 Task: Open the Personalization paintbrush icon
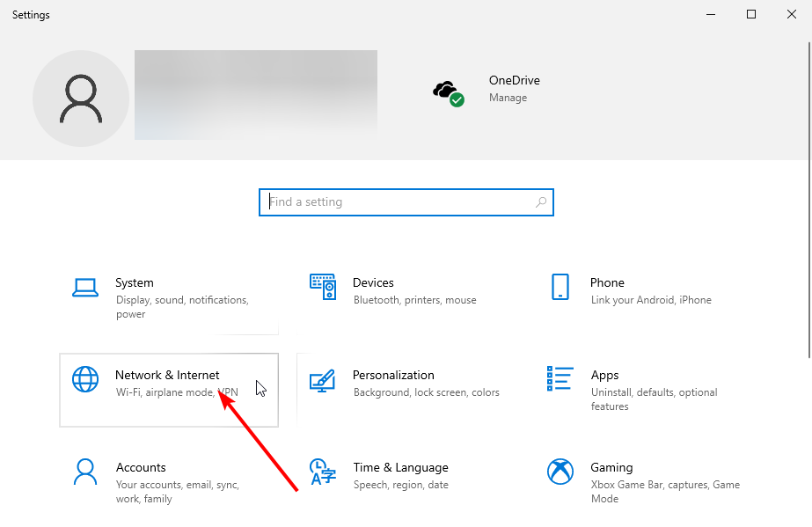click(x=323, y=380)
